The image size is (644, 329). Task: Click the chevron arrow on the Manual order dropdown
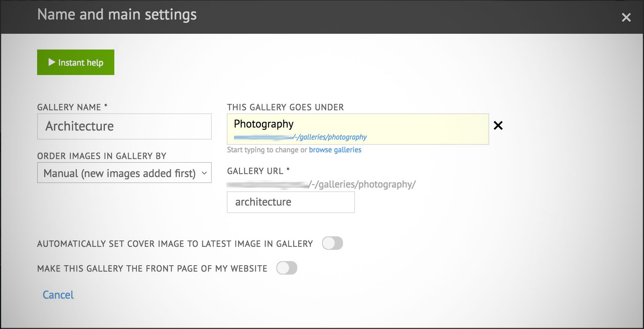pyautogui.click(x=204, y=173)
